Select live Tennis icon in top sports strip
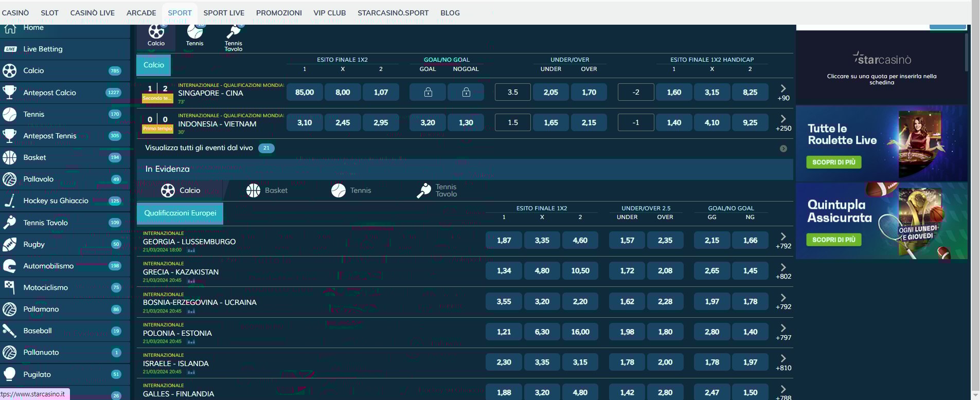This screenshot has height=400, width=980. click(194, 32)
